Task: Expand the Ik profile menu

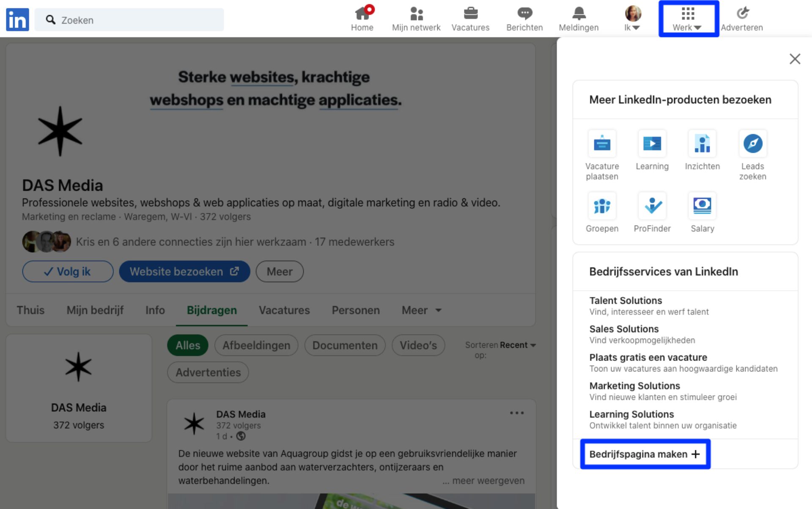Action: [x=633, y=19]
